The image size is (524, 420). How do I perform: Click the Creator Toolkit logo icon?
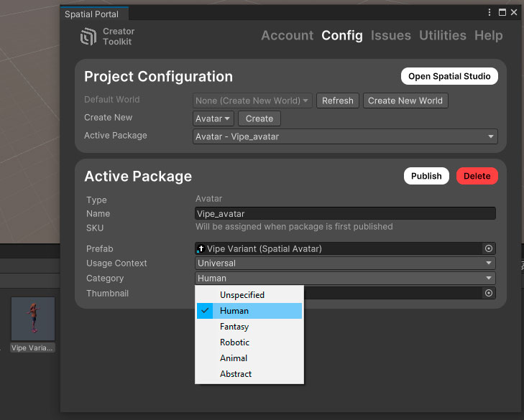click(88, 37)
